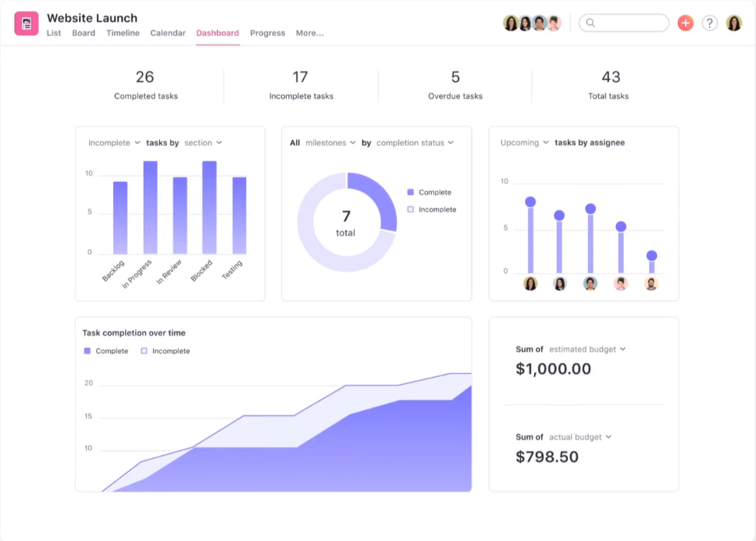
Task: Click the search magnifier icon
Action: coord(590,23)
